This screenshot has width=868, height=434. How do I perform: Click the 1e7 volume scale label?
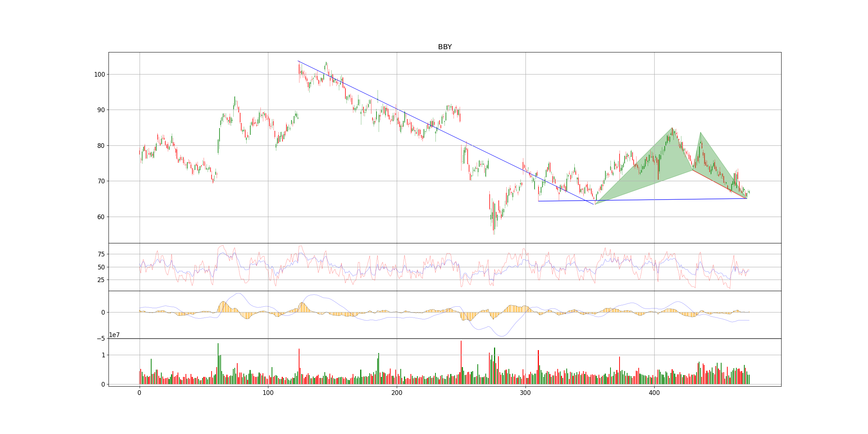(114, 335)
